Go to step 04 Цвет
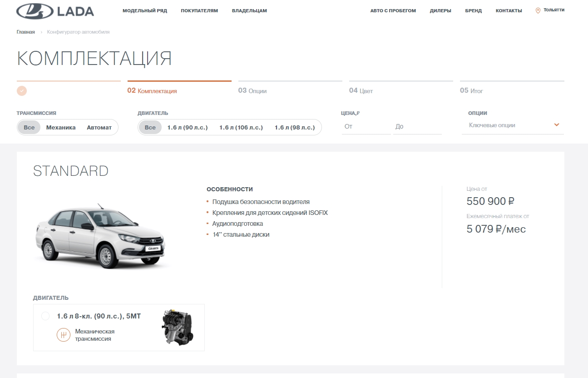588x378 pixels. 361,91
